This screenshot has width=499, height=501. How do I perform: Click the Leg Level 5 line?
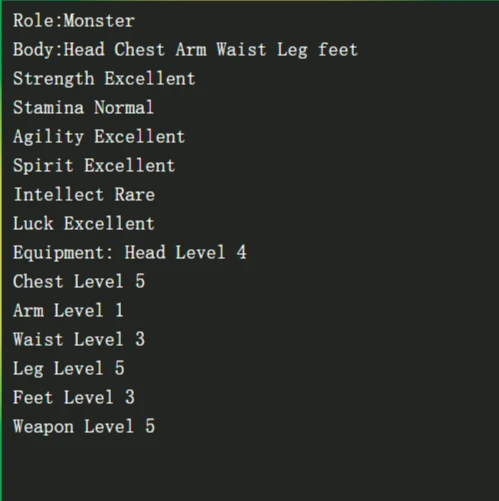69,369
